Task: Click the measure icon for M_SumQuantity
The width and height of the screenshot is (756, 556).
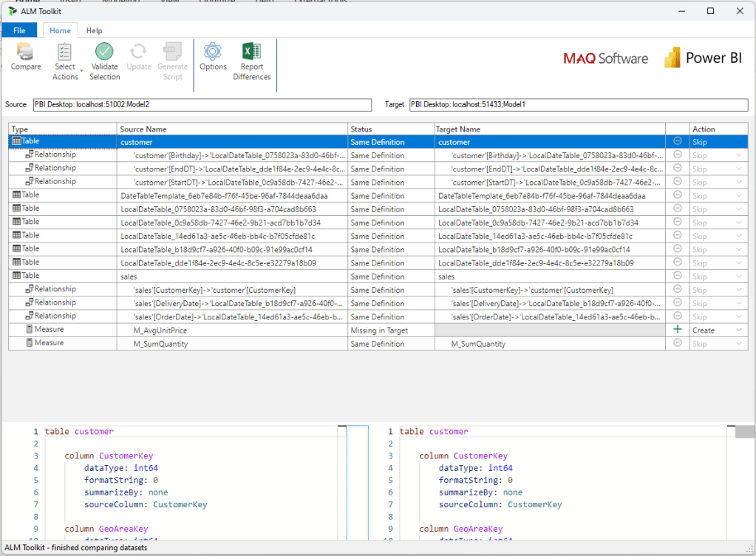Action: coord(29,343)
